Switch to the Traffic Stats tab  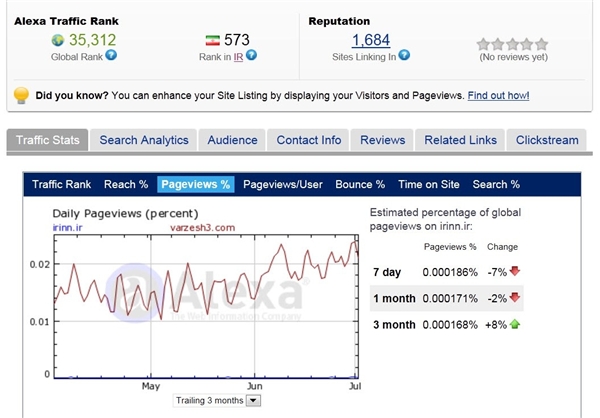click(47, 140)
